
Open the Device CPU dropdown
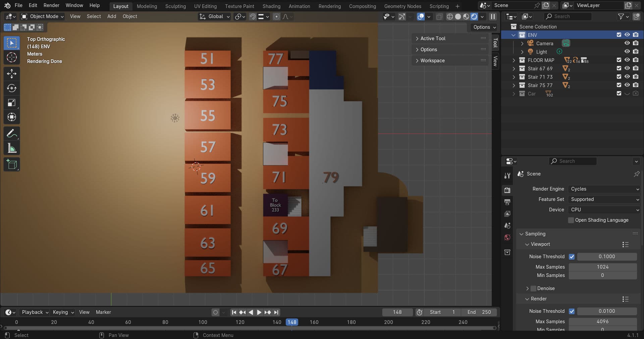pyautogui.click(x=604, y=210)
